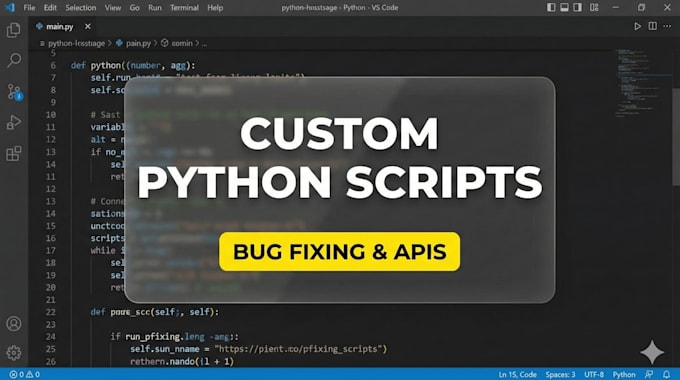Open the python-losstiage breadcrumb folder
This screenshot has width=680, height=380.
76,43
